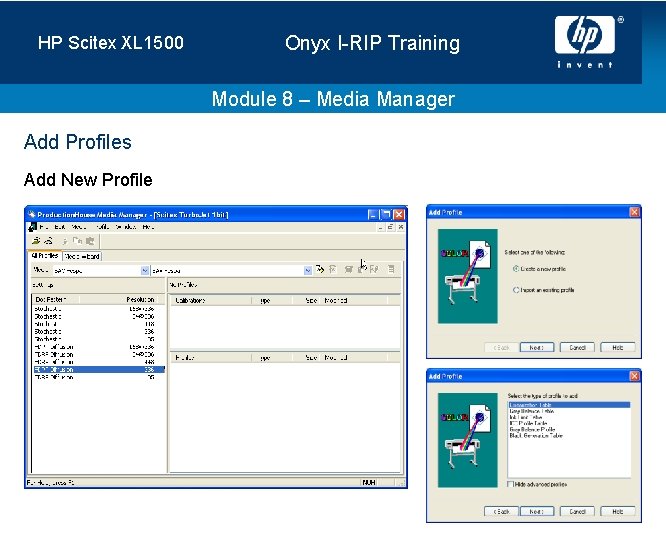
Task: Select 'Gray Balance Profile' in profile type list
Action: 532,429
